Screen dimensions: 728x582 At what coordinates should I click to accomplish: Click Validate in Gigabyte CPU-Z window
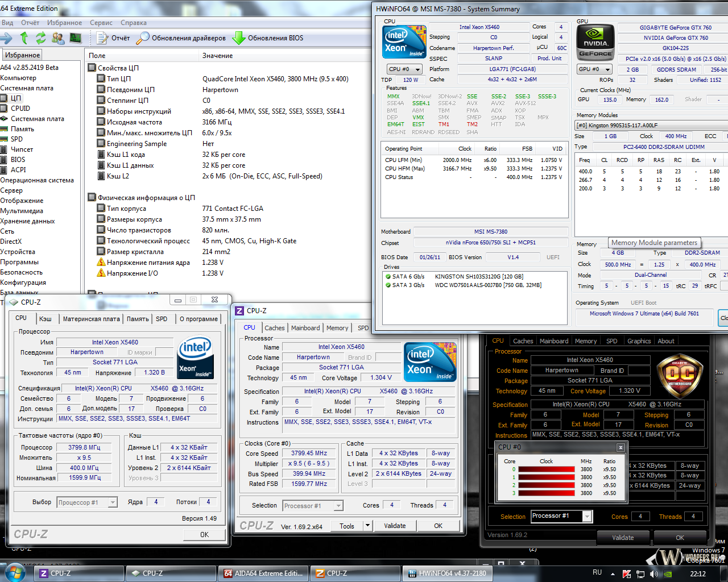click(623, 537)
